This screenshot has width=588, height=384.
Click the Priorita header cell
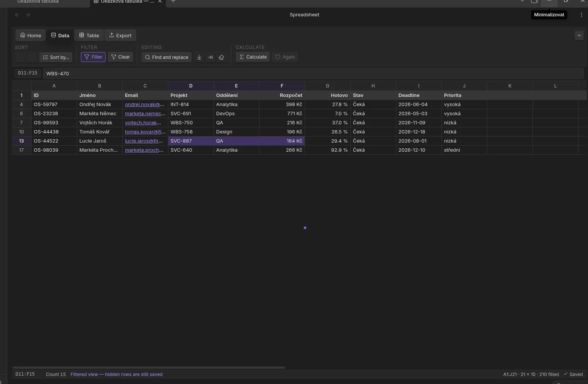point(464,95)
